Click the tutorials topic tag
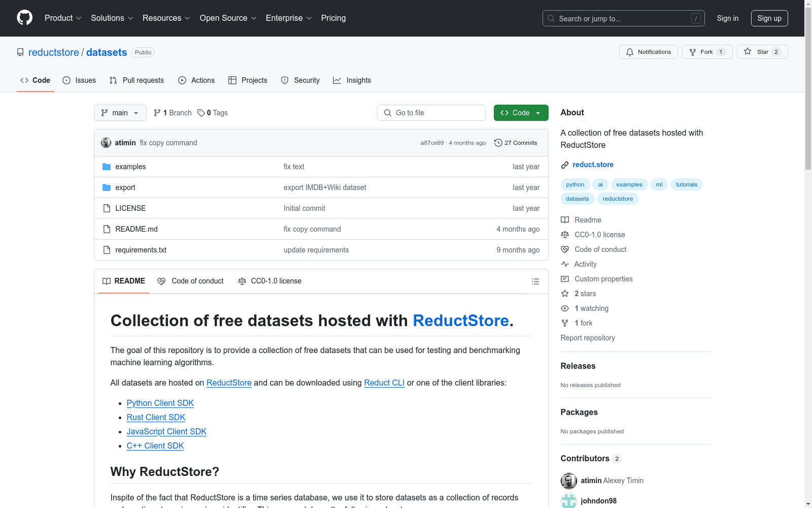 click(x=687, y=184)
